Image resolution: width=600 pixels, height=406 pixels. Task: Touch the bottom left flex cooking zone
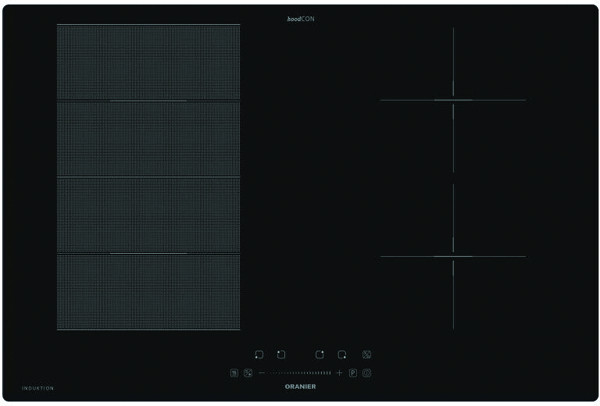click(x=148, y=291)
